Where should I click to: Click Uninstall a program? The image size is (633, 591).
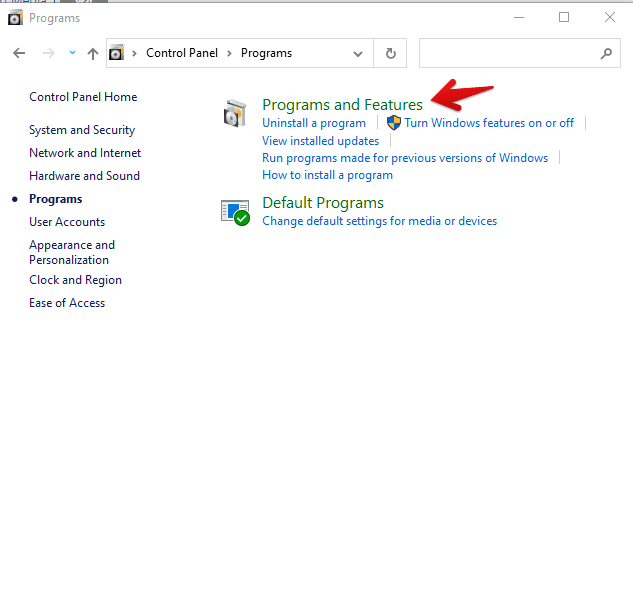pos(314,123)
